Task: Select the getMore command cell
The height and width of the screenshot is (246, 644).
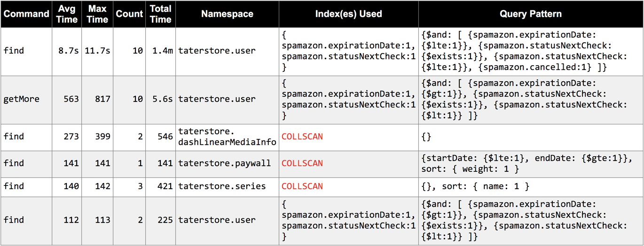Action: click(x=26, y=100)
